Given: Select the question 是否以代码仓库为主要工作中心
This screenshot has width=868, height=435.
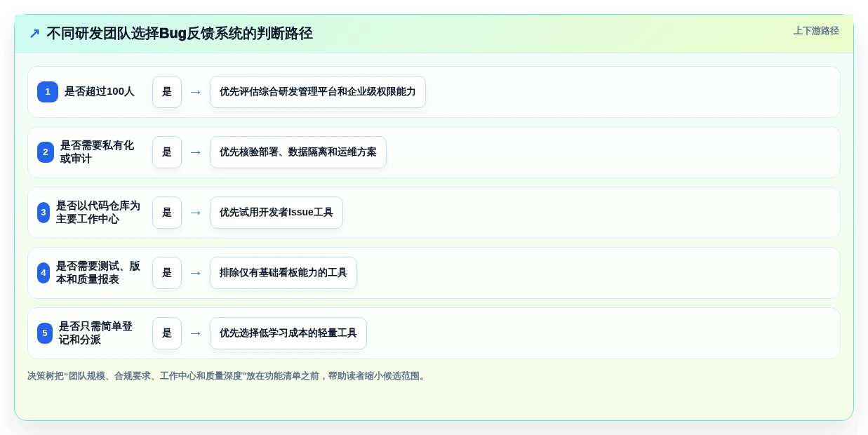Looking at the screenshot, I should [98, 213].
